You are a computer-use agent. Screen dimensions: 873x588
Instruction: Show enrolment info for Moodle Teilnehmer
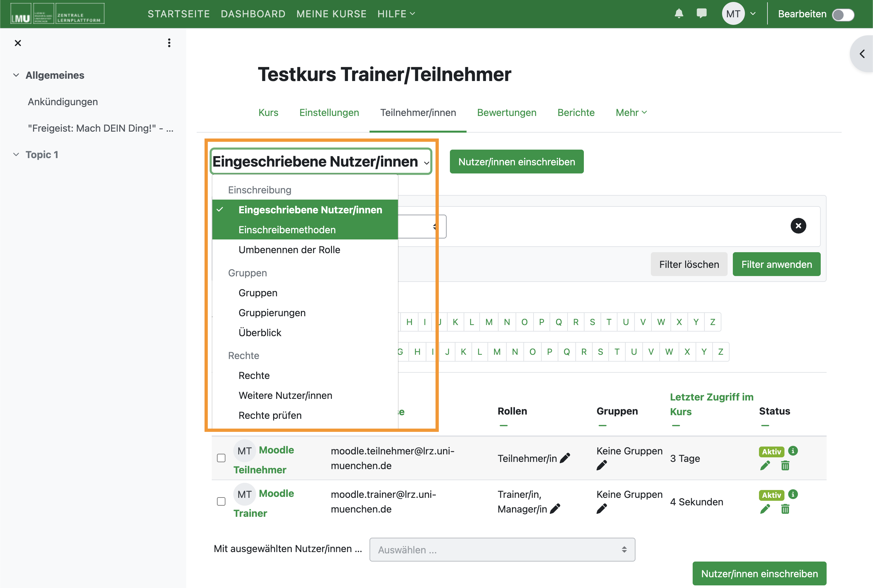coord(793,451)
